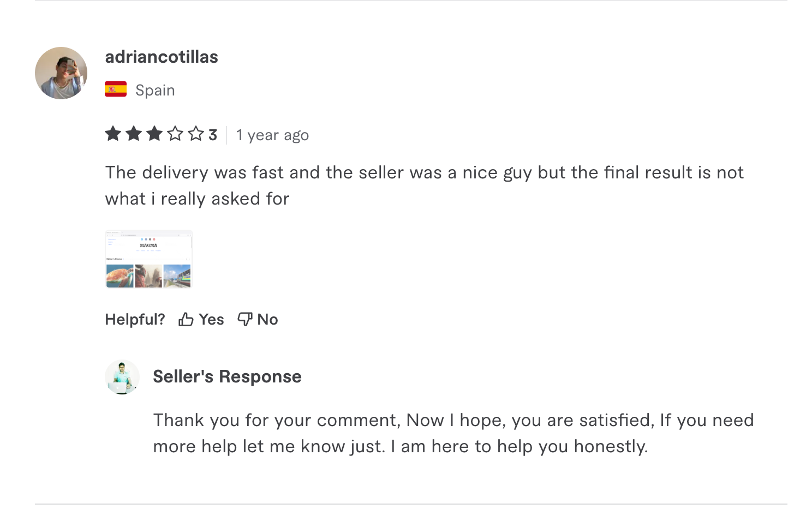812x521 pixels.
Task: Mark review unhelpful with No label
Action: pyautogui.click(x=267, y=319)
